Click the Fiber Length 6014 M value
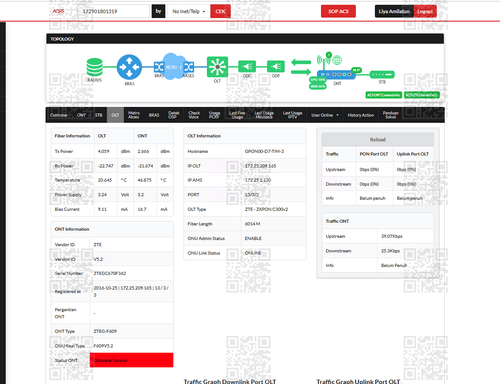500x384 pixels. coord(252,224)
